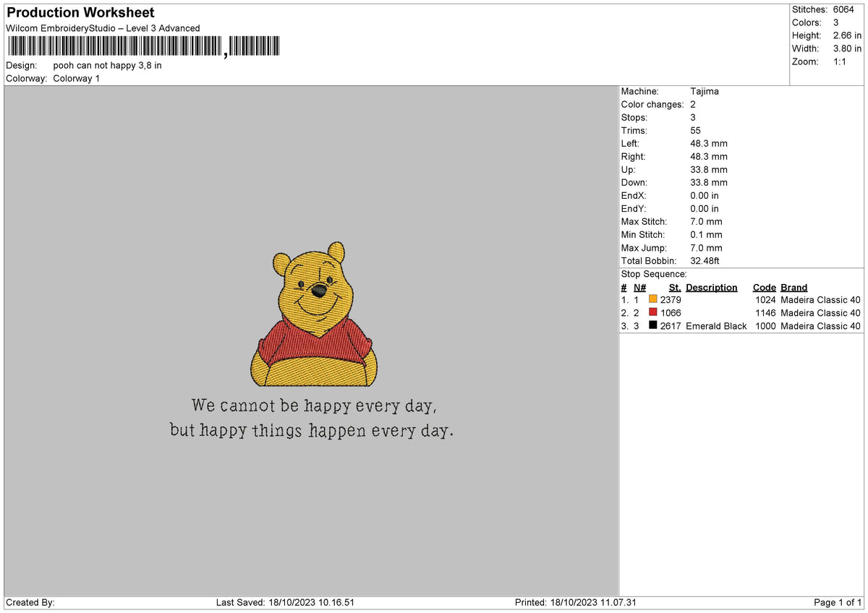Click the 'Stop Sequence:' heading
The width and height of the screenshot is (868, 613).
click(654, 274)
